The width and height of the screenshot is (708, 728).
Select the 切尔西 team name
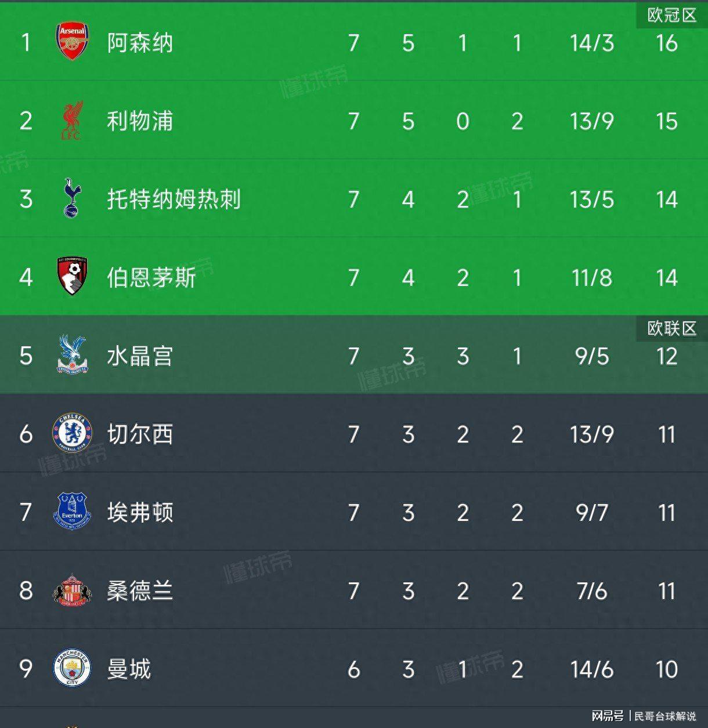pos(140,434)
